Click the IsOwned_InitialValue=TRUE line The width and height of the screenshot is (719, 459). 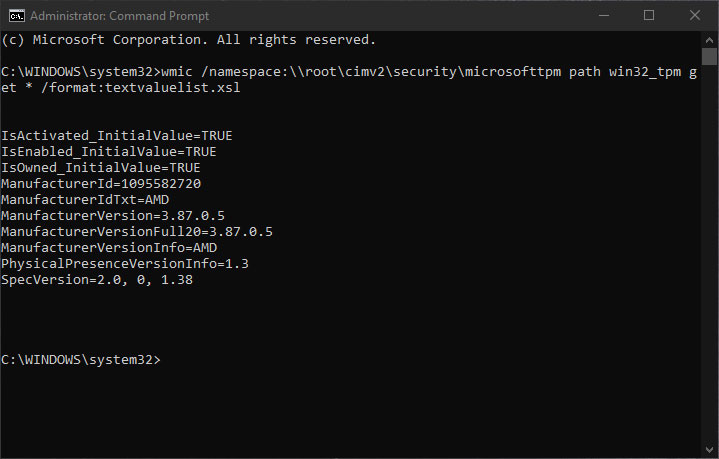(x=101, y=168)
